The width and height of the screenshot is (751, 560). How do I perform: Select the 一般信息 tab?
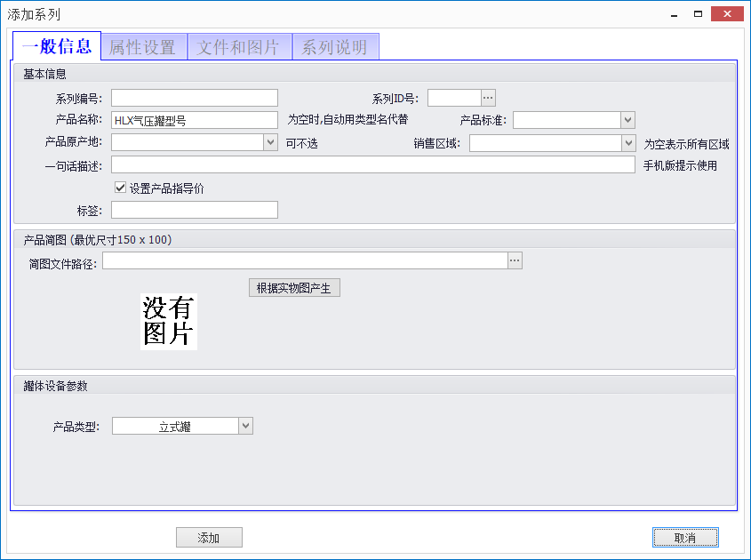[x=59, y=45]
